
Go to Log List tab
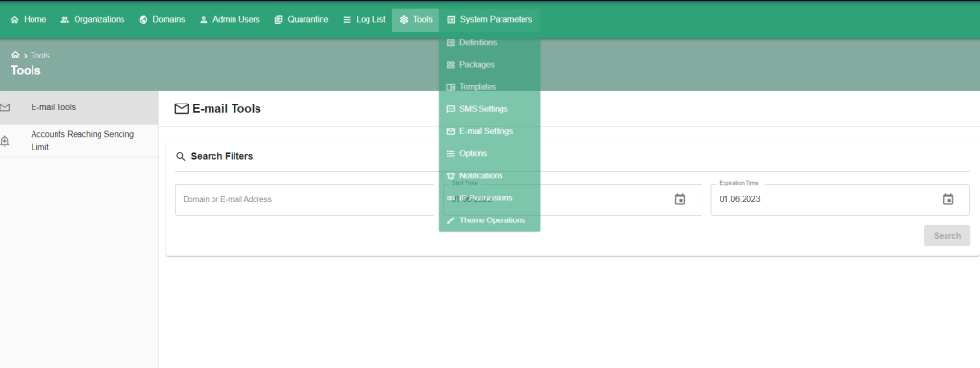pyautogui.click(x=364, y=20)
